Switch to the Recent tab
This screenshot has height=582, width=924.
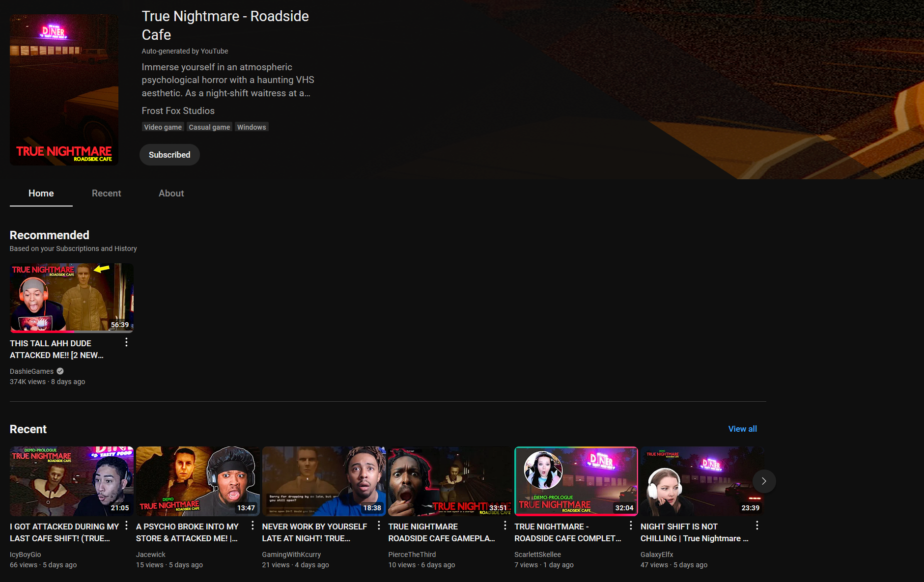106,193
